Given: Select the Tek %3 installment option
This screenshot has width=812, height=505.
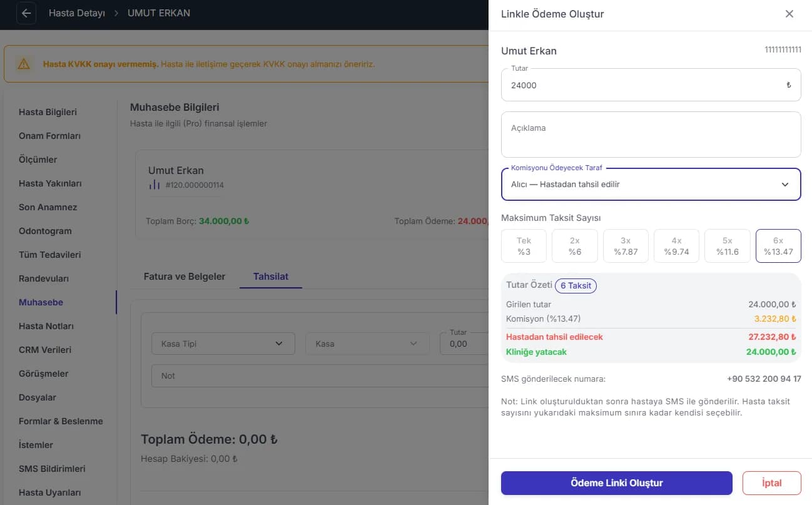Looking at the screenshot, I should pyautogui.click(x=524, y=246).
